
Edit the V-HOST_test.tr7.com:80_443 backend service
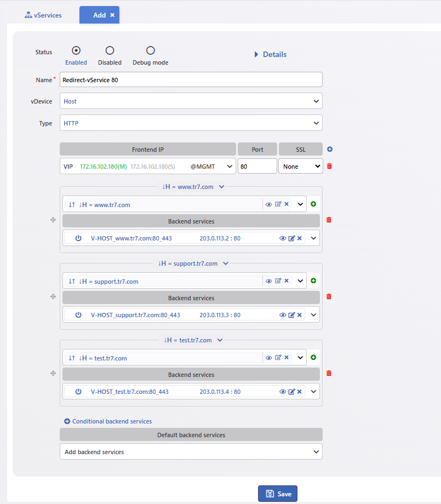tap(291, 392)
